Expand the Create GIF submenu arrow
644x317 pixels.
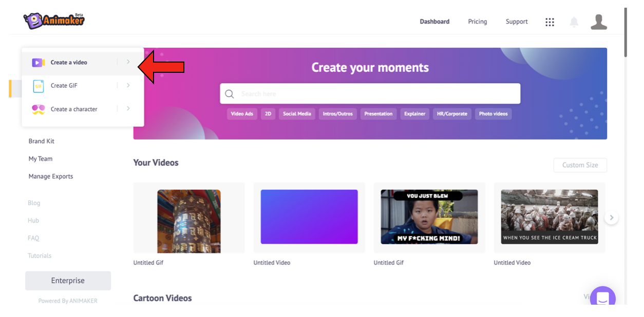click(128, 86)
